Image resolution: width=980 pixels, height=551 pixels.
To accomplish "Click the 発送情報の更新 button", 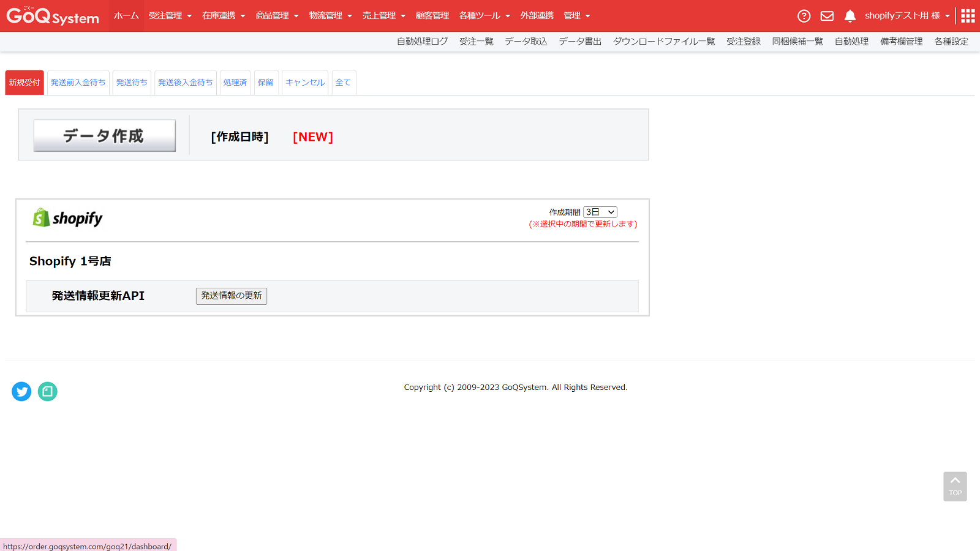I will [232, 296].
